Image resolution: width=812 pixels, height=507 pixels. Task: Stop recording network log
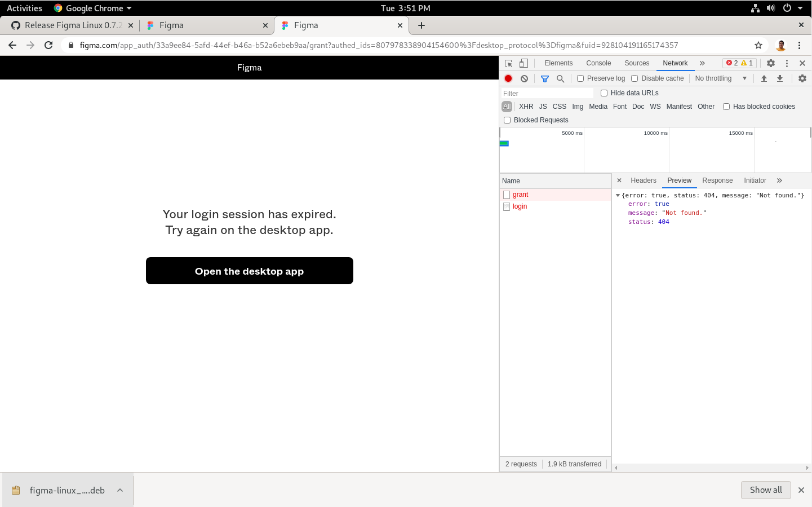point(507,78)
